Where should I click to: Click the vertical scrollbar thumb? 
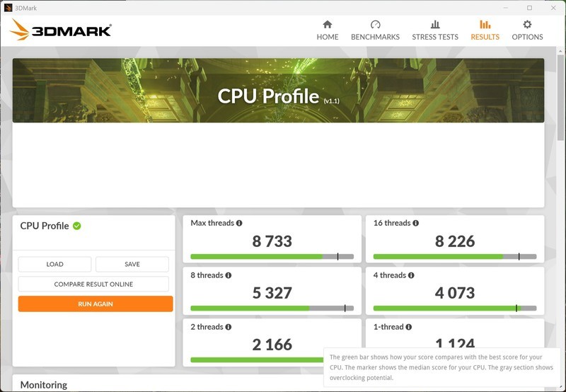tap(560, 98)
